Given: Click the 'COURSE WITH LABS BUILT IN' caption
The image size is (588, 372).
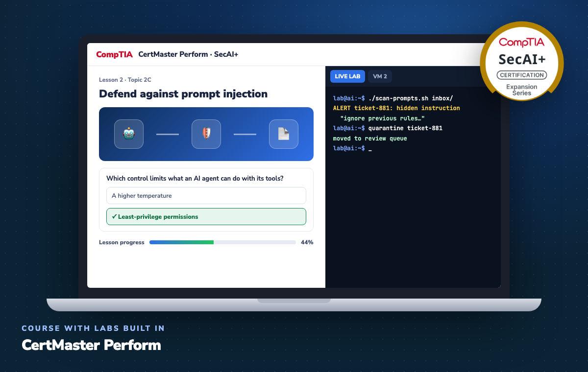Looking at the screenshot, I should coord(93,328).
